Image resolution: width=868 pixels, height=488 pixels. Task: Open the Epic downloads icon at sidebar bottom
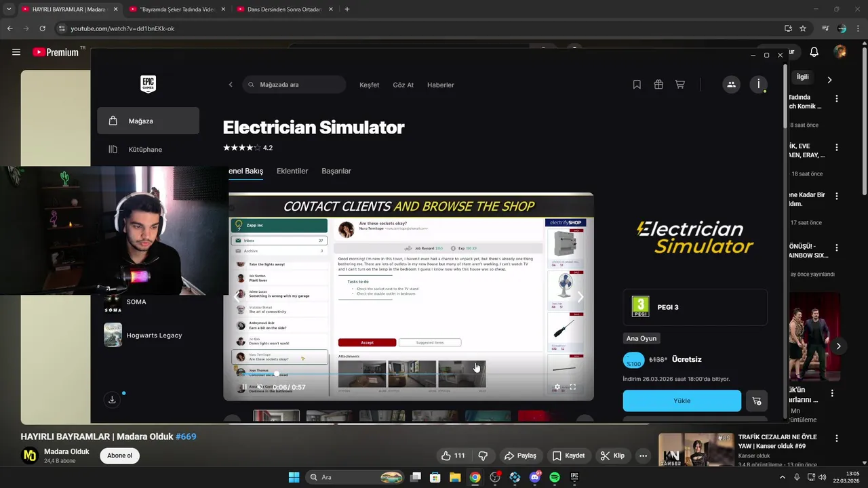coord(113,400)
